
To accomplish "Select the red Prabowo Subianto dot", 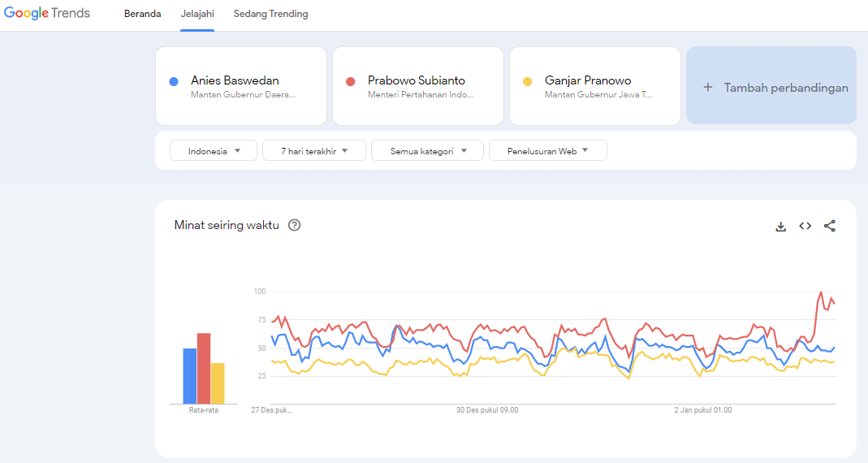I will coord(351,81).
